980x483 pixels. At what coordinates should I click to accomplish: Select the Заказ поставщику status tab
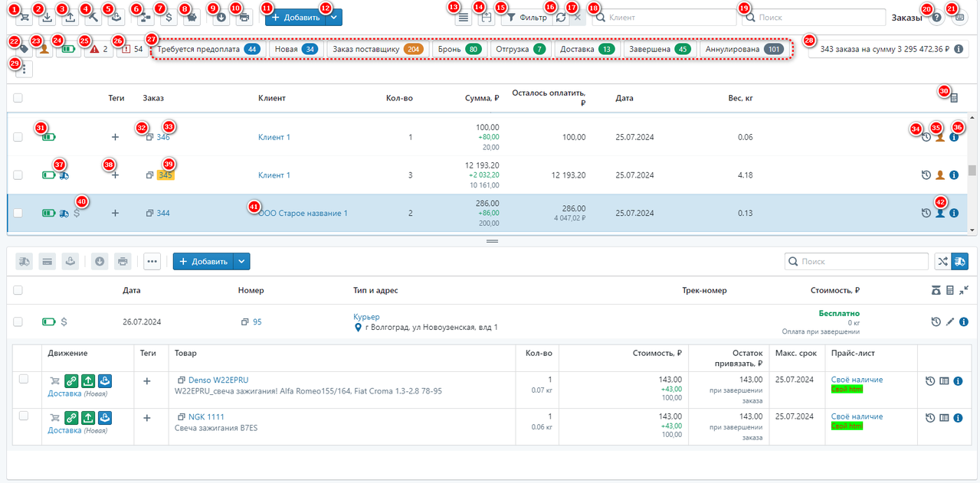tap(378, 49)
